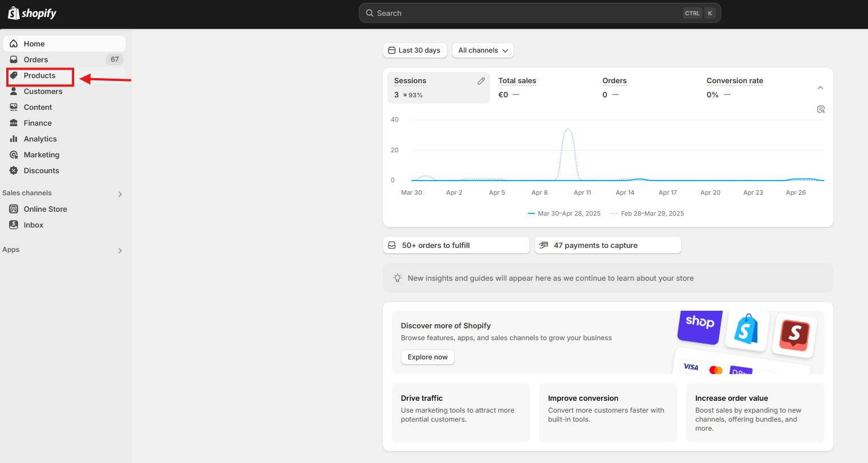Viewport: 868px width, 463px height.
Task: Click the Inbox channel icon
Action: click(14, 225)
